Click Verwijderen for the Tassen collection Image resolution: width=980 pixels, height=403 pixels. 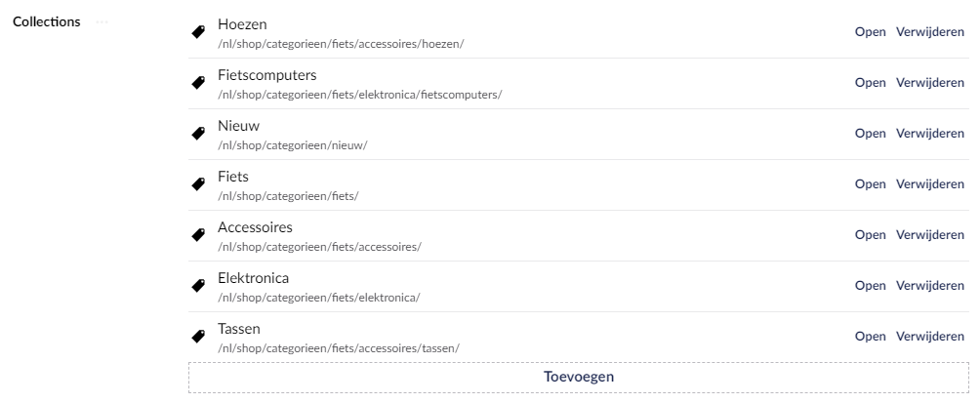click(929, 337)
